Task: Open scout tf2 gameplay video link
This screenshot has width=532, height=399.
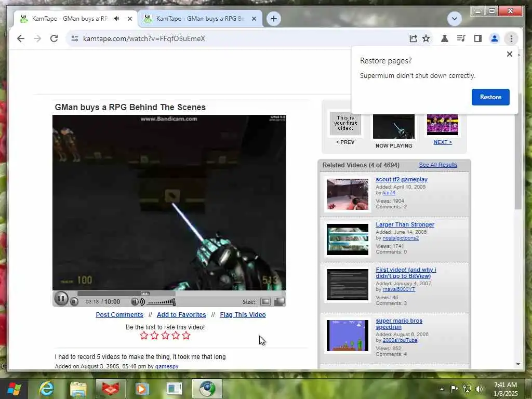Action: point(402,179)
